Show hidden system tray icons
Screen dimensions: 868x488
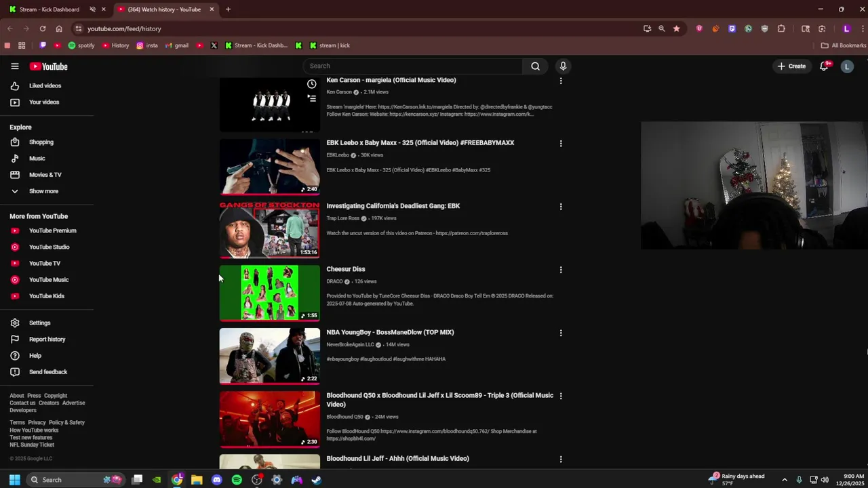(x=785, y=480)
